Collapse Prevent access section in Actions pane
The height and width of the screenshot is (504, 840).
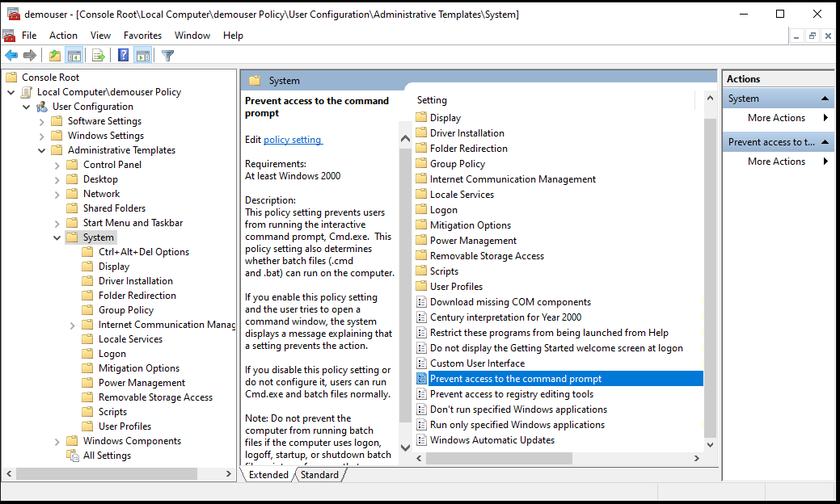click(825, 142)
